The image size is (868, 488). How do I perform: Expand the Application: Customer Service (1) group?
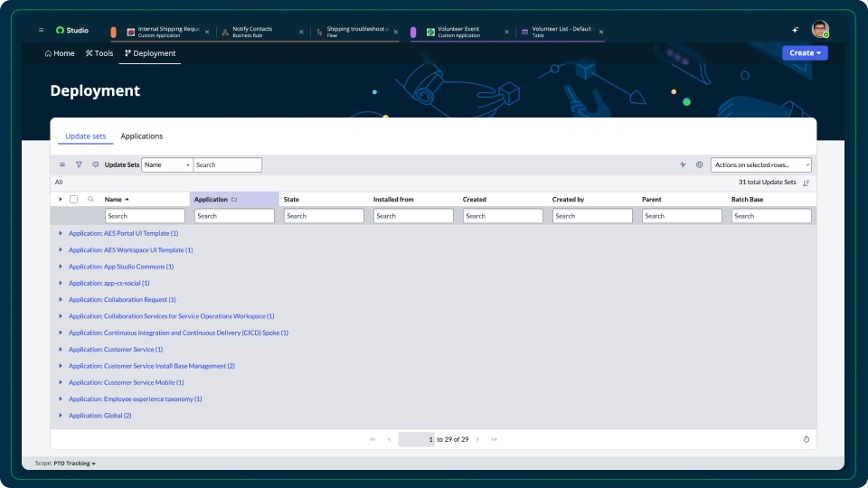61,350
